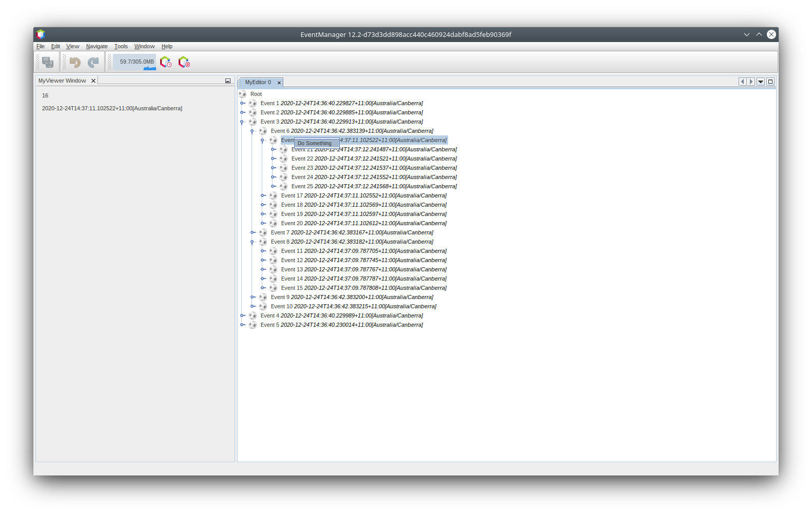Minimize the MyViewer Window panel

(228, 81)
